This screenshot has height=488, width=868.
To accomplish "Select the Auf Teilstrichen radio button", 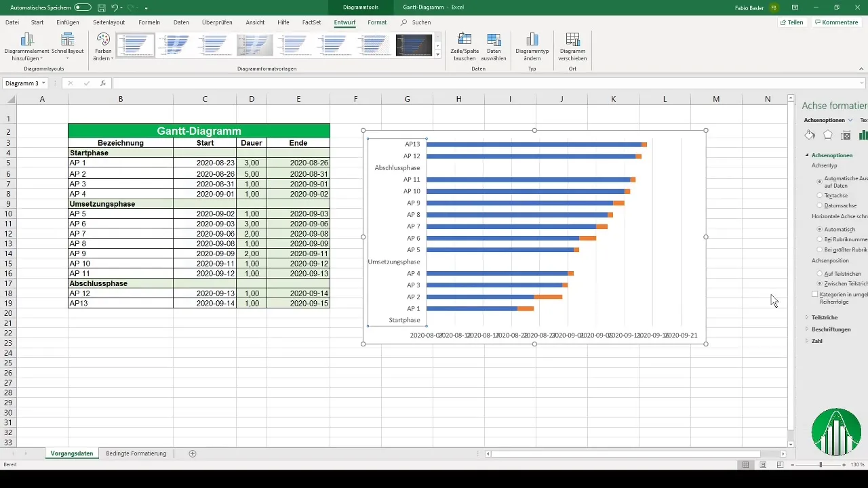I will click(820, 274).
